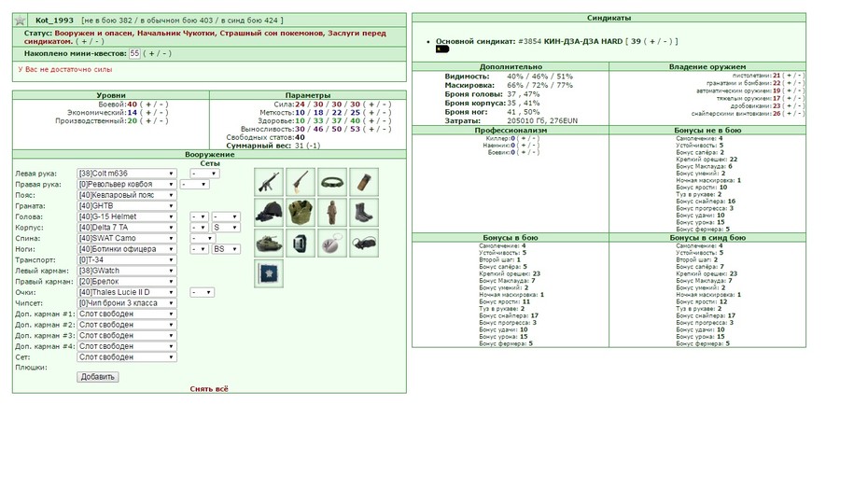This screenshot has width=868, height=488.
Task: Open the Чипсет chip dropdown
Action: 127,302
